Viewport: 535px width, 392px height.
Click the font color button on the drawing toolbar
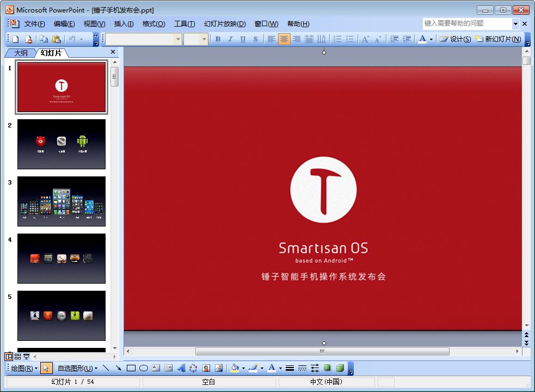coord(272,368)
